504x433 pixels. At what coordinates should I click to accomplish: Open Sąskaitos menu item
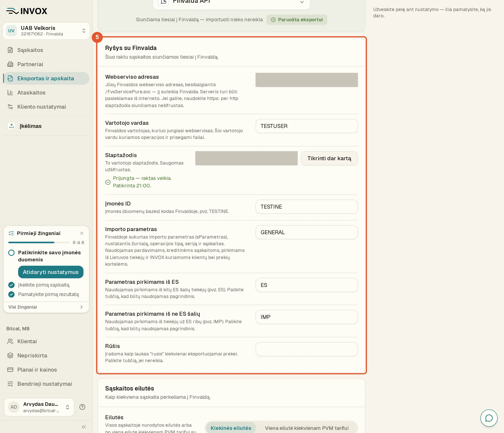(46, 50)
